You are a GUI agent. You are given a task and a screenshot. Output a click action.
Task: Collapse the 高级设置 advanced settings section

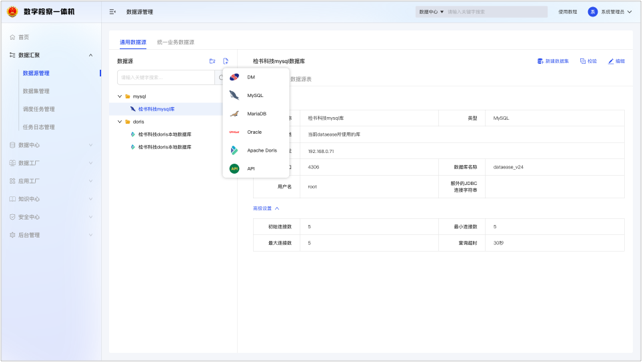click(x=266, y=208)
